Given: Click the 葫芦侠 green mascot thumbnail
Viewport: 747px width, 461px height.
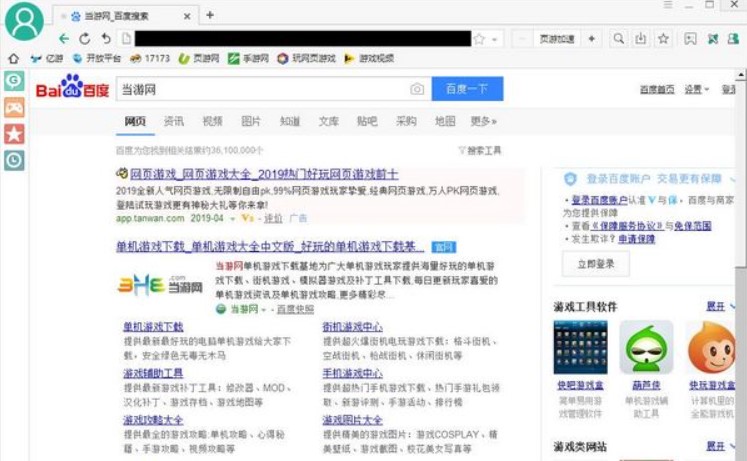Looking at the screenshot, I should click(646, 347).
